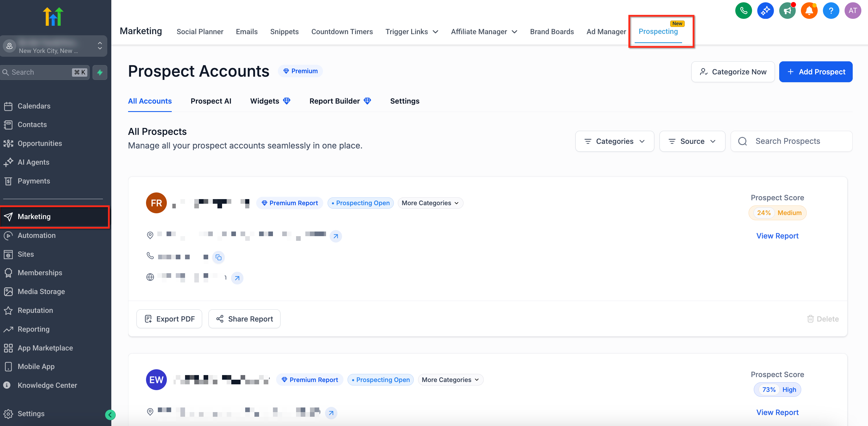
Task: Copy the FR prospect phone number
Action: [x=218, y=257]
